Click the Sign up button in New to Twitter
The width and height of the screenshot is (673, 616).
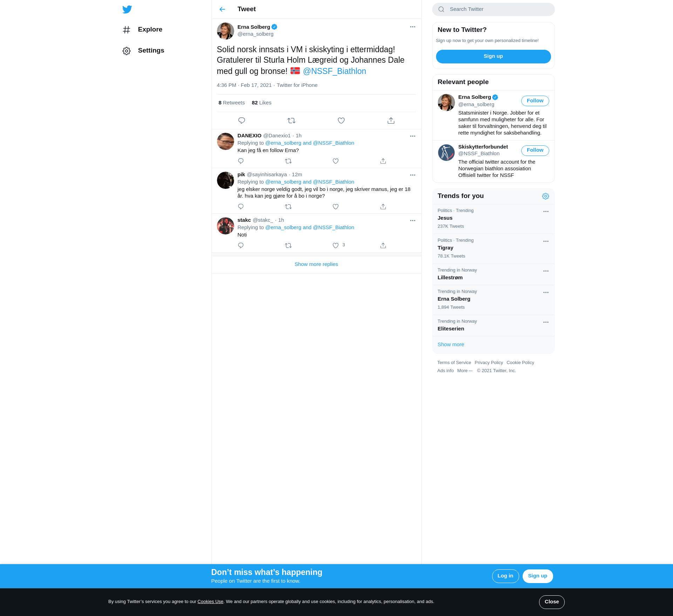tap(493, 56)
